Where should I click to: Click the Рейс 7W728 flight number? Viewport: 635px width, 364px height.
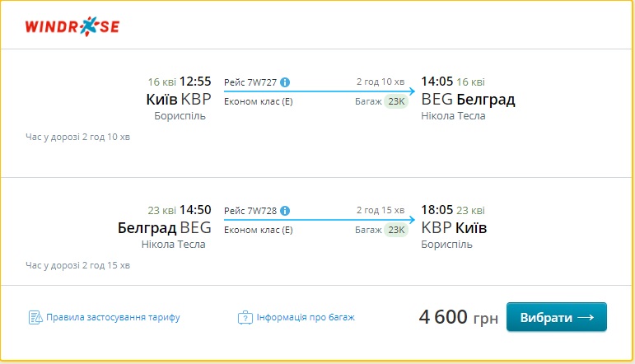(x=250, y=209)
